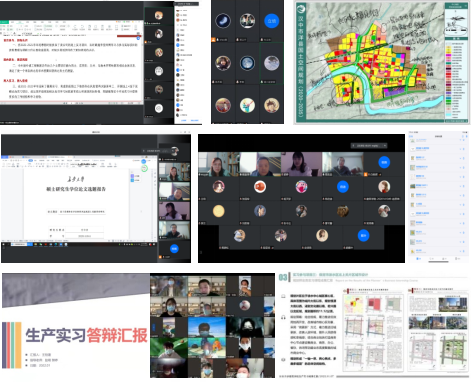Open the first blue file name link in list
Viewport: 471px width, 382px height.
421,140
